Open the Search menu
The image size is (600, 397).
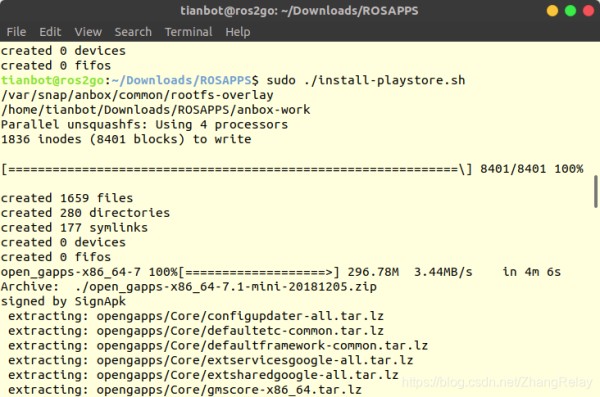click(x=133, y=32)
